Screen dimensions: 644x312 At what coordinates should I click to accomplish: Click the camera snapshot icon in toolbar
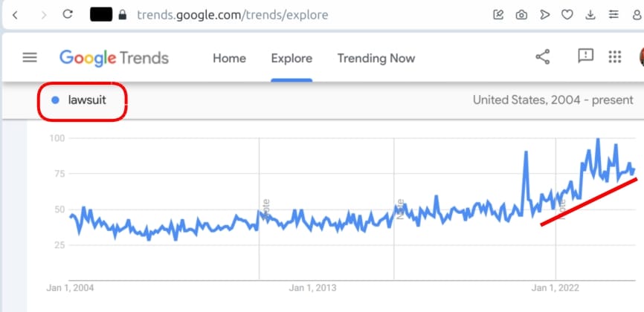click(521, 15)
